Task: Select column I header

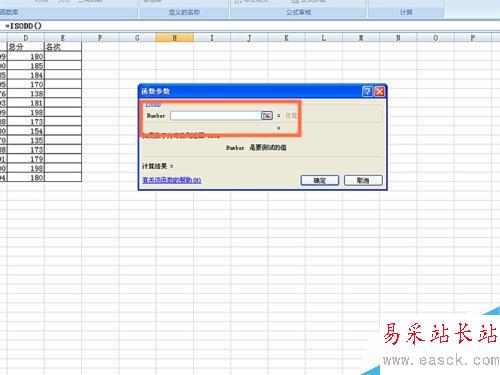Action: coord(212,38)
